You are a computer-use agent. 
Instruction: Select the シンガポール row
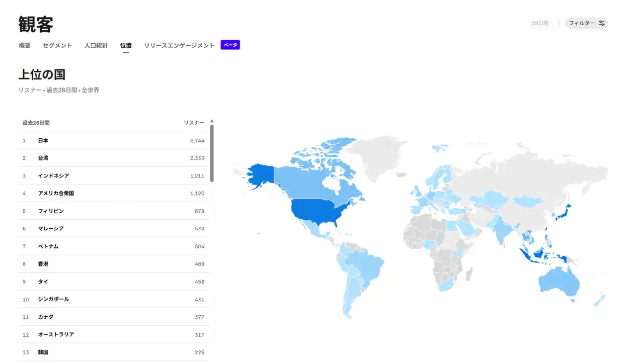[114, 299]
